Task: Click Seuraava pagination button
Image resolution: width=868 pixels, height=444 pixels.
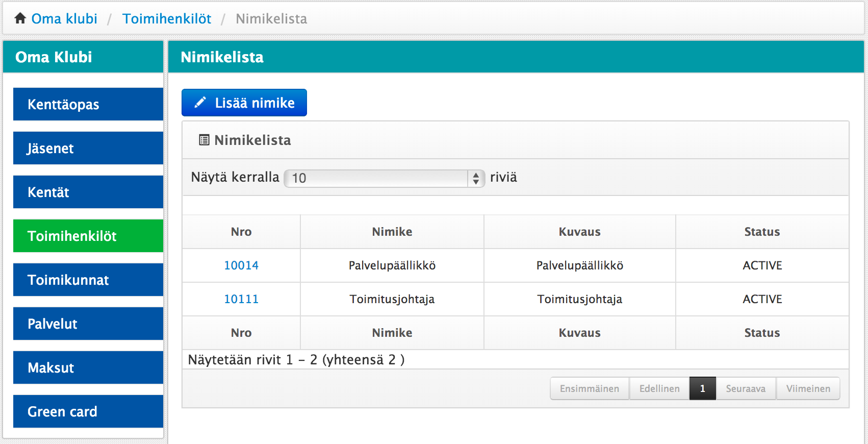Action: tap(746, 388)
